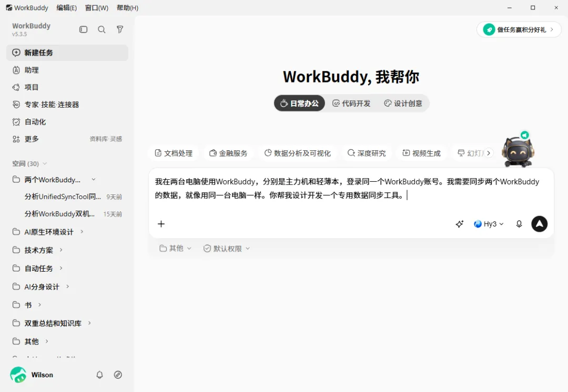Choose the 文档处理 chip
Viewport: 568px width, 392px height.
(174, 153)
